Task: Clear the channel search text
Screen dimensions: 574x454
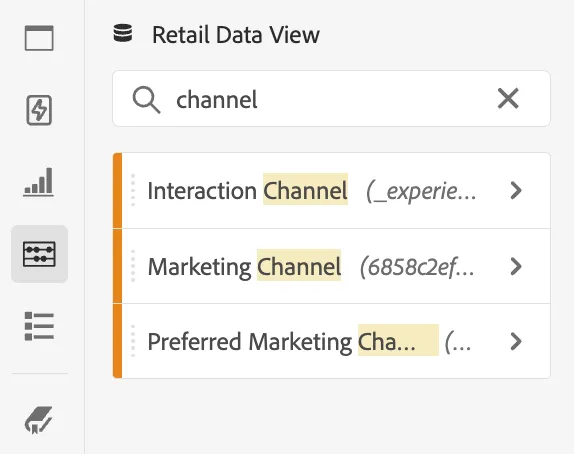Action: 508,98
